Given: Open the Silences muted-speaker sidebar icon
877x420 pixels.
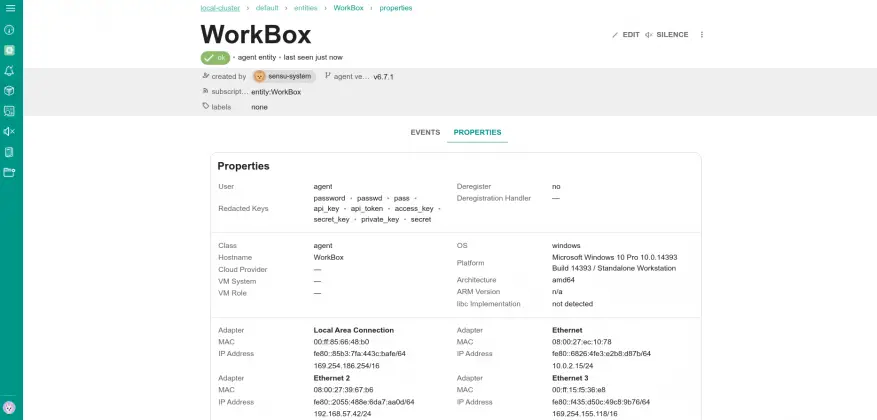Looking at the screenshot, I should coord(10,131).
